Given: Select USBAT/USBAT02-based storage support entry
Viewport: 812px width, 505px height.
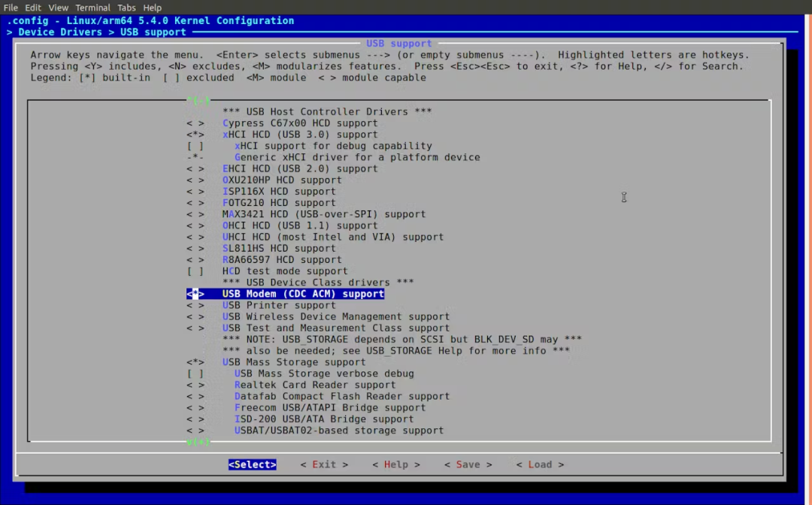Looking at the screenshot, I should [339, 431].
